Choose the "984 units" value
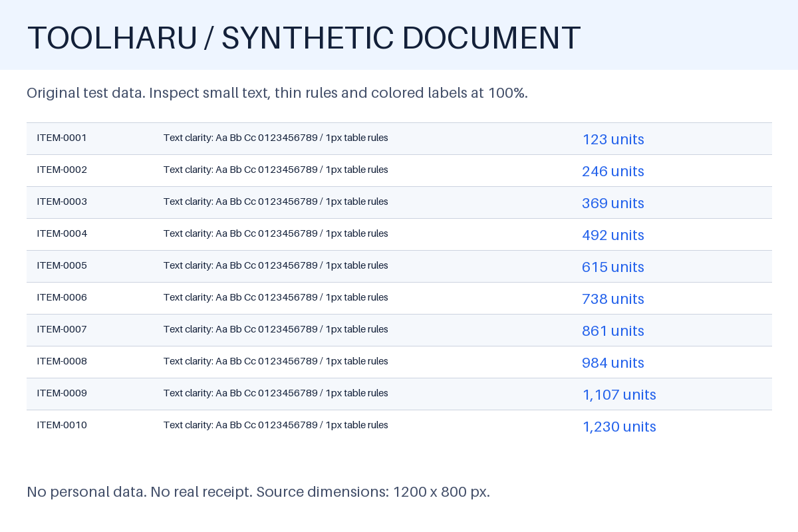The image size is (798, 532). [613, 363]
